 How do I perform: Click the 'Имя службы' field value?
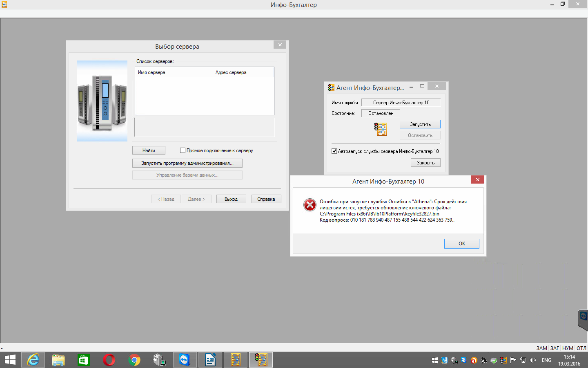click(x=401, y=103)
